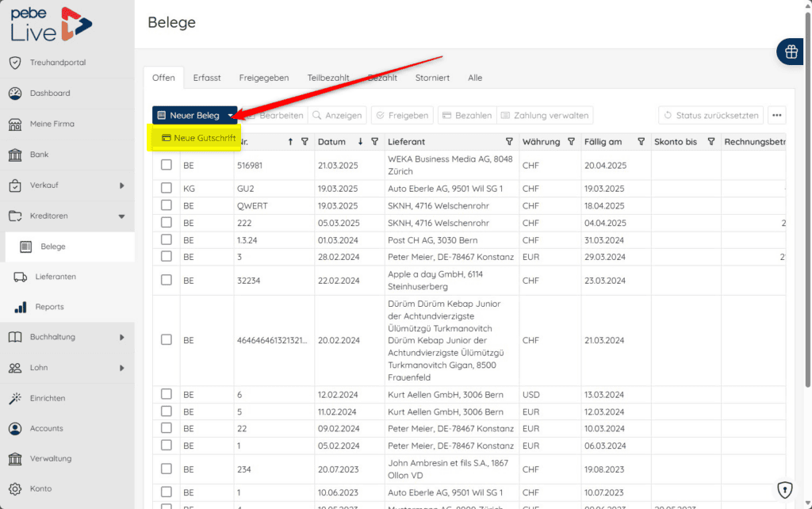Click the Buchhaltung book icon
Viewport: 812px width, 509px height.
coord(15,337)
